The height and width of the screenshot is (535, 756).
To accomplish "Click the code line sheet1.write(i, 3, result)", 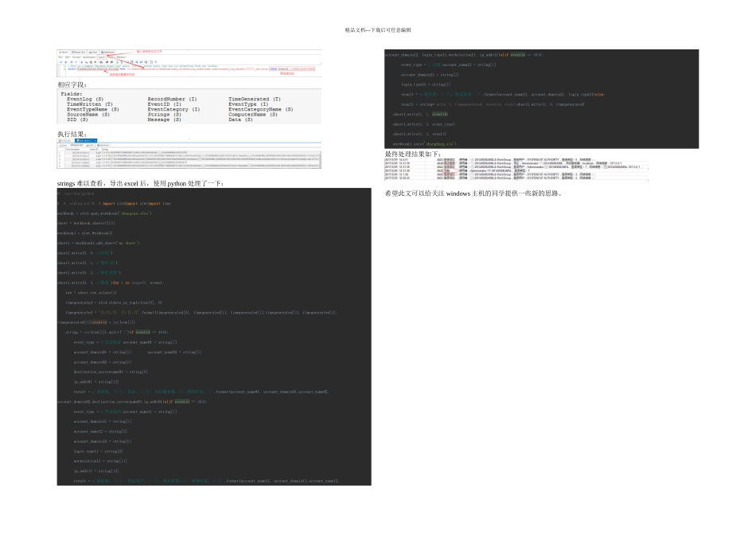I will point(419,134).
